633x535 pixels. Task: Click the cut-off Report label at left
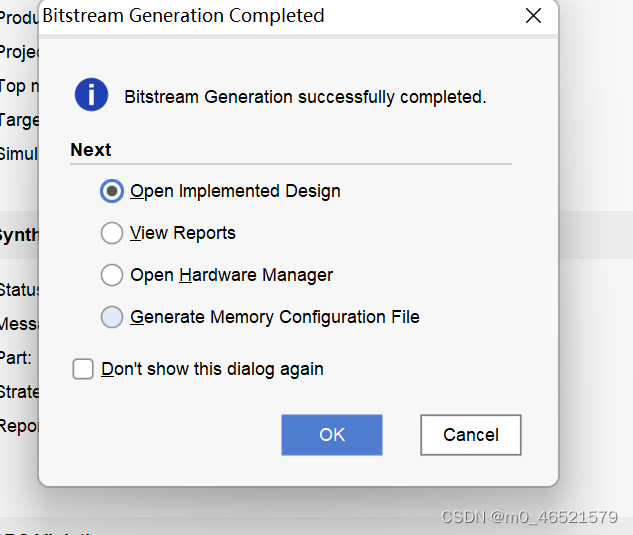tap(19, 426)
